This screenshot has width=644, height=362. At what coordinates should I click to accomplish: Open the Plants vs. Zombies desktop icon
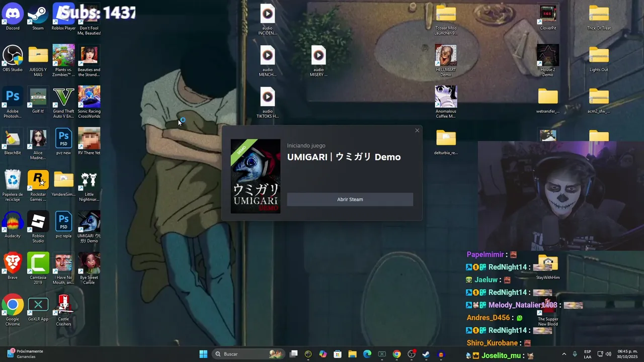(63, 61)
